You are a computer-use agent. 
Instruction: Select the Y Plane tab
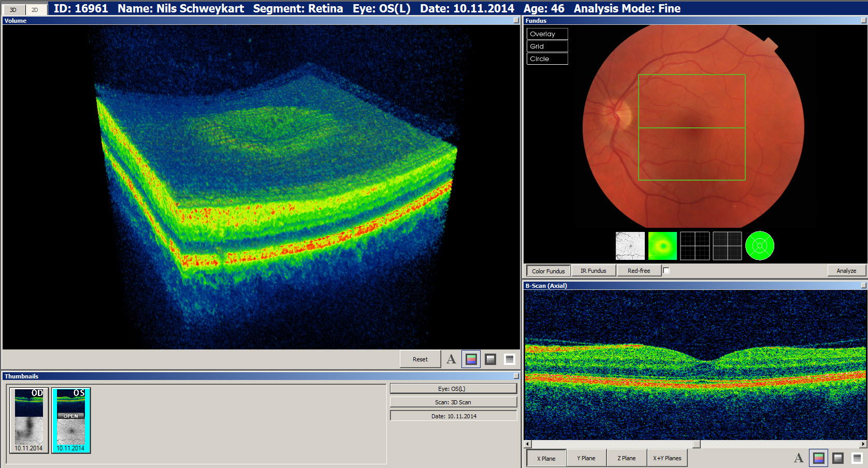coord(586,458)
